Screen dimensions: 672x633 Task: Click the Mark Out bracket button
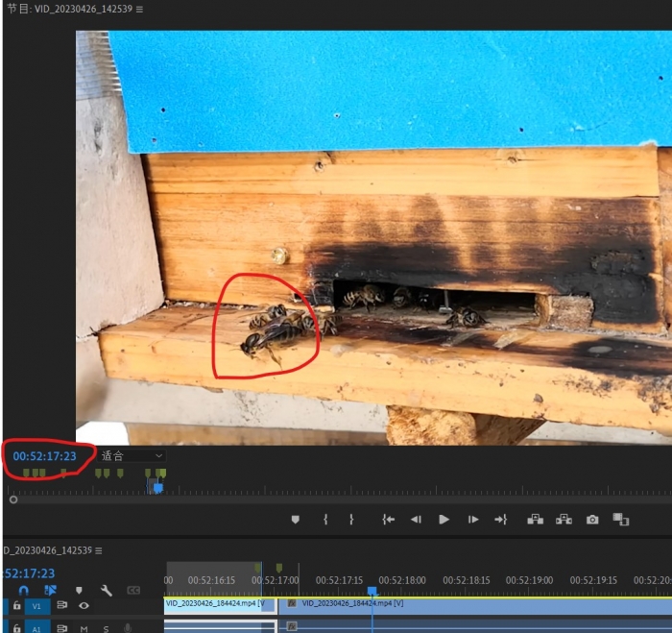click(351, 520)
